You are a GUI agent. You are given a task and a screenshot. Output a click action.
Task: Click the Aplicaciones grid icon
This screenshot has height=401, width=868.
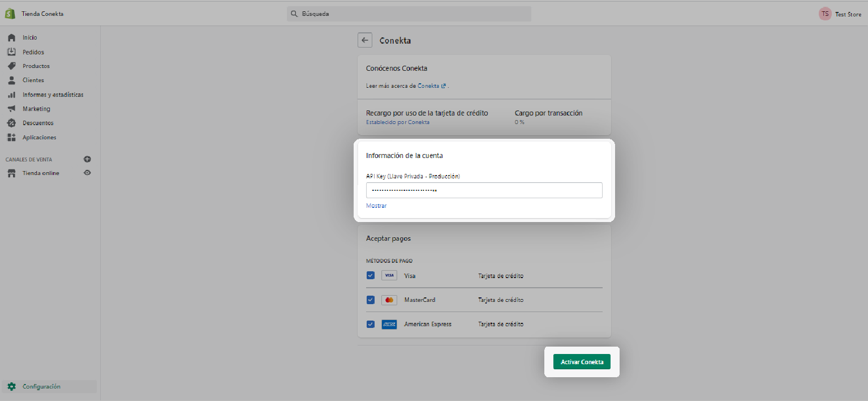(11, 137)
